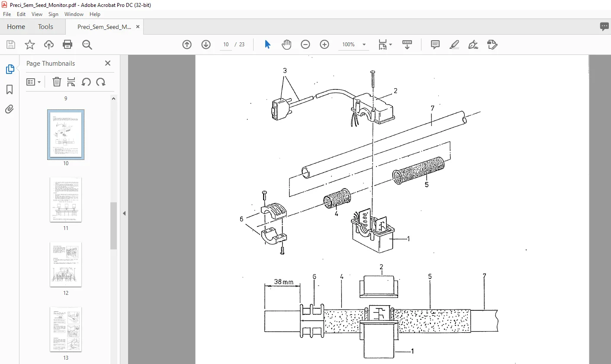This screenshot has width=611, height=364.
Task: Open the Bookmarks pane
Action: point(10,89)
